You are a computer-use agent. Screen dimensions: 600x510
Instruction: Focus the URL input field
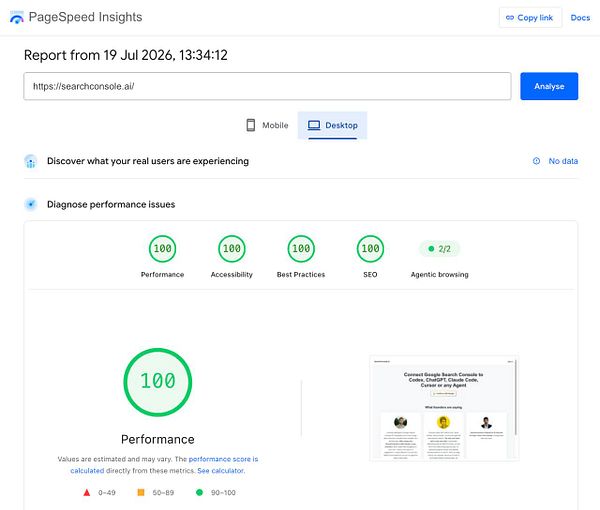(267, 86)
